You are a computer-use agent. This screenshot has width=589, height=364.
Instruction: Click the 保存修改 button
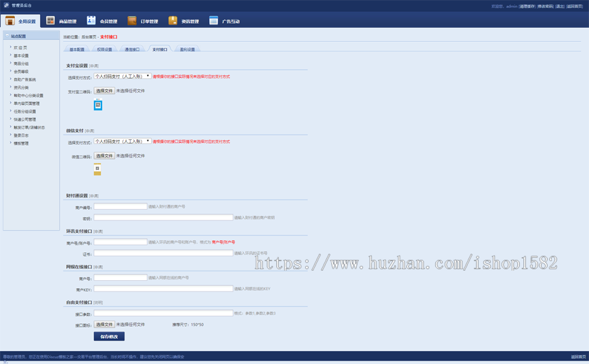click(x=109, y=336)
